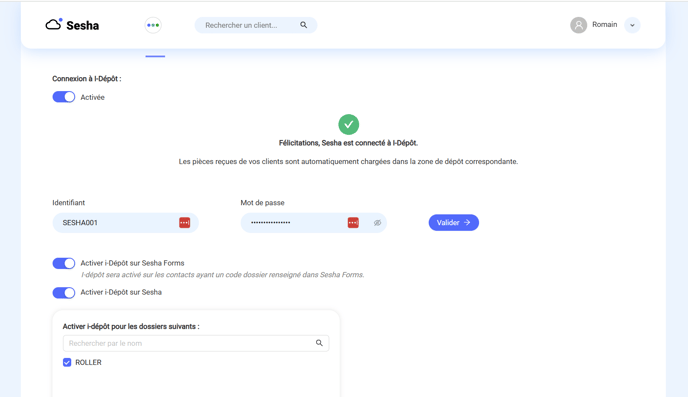
Task: Expand the user account dropdown arrow
Action: 632,25
